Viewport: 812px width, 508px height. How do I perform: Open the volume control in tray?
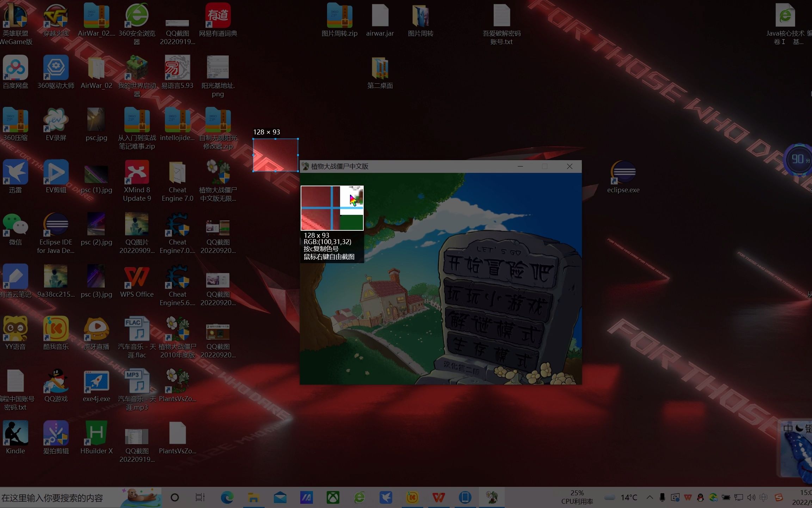tap(751, 497)
